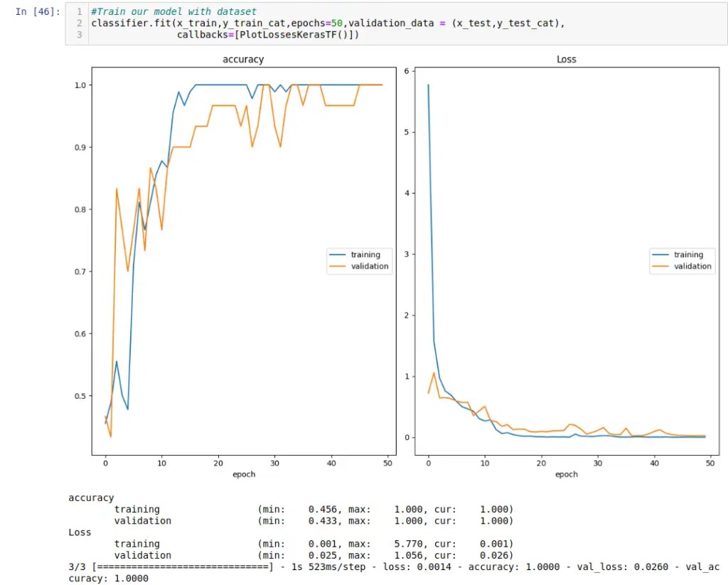This screenshot has height=585, width=728.
Task: Click orange validation swatch in accuracy legend
Action: click(x=337, y=267)
